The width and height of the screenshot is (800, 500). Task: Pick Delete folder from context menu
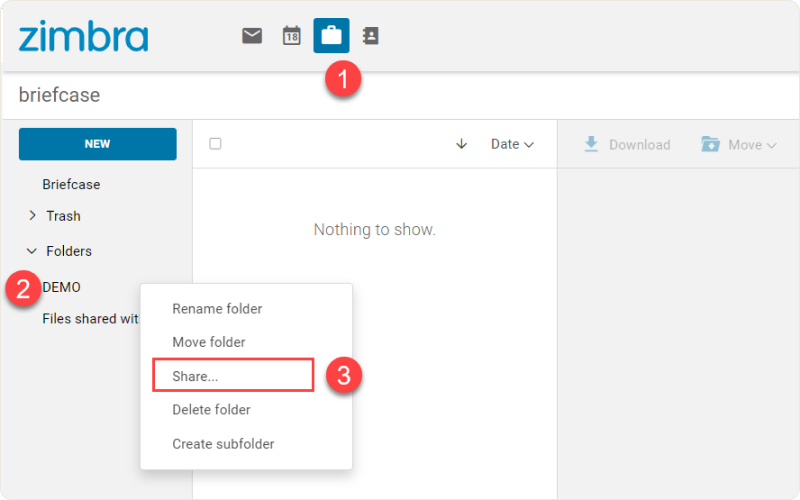click(211, 410)
